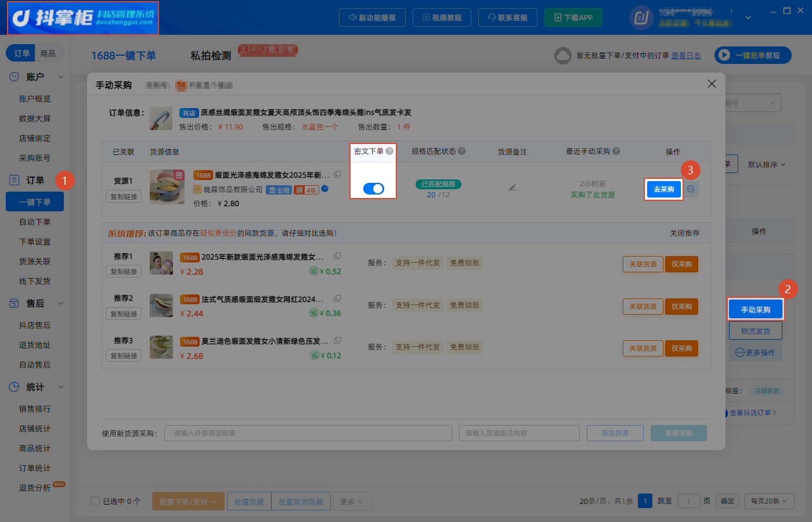Open the 默认排序 sort dropdown
The height and width of the screenshot is (522, 812).
pyautogui.click(x=766, y=164)
